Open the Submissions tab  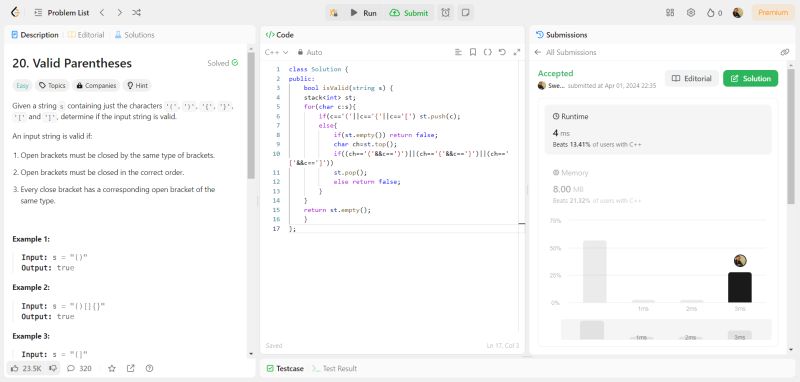point(561,35)
